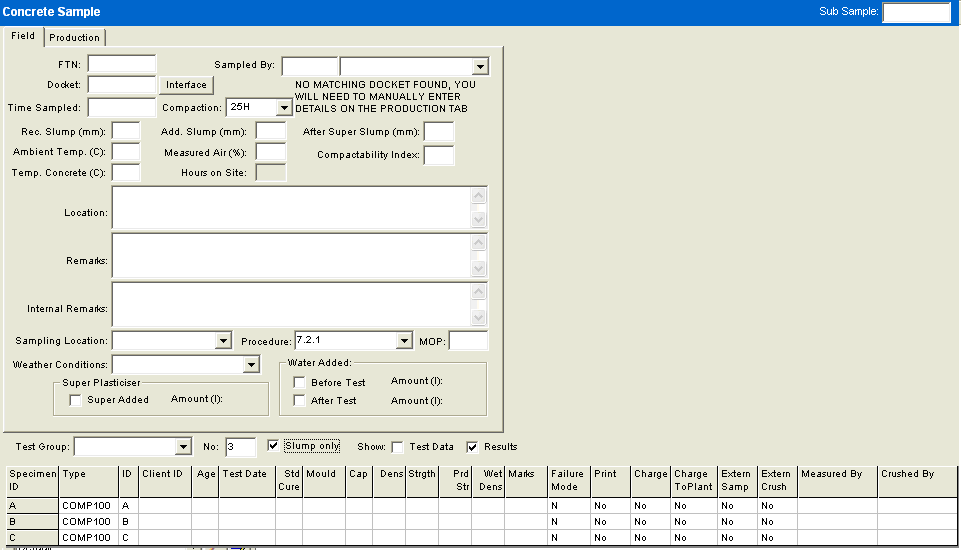
Task: Select the Field tab
Action: (23, 36)
